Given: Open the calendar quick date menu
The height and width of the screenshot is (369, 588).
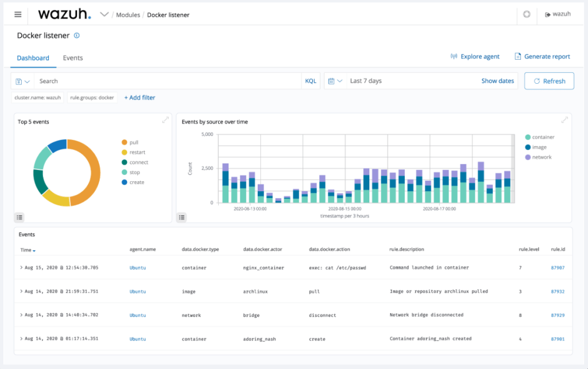Looking at the screenshot, I should click(335, 81).
